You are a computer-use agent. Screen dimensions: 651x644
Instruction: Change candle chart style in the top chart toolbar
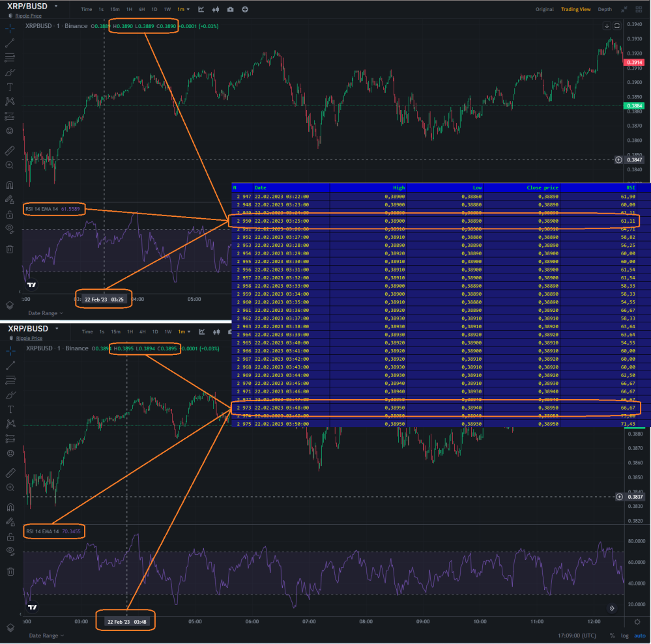216,9
